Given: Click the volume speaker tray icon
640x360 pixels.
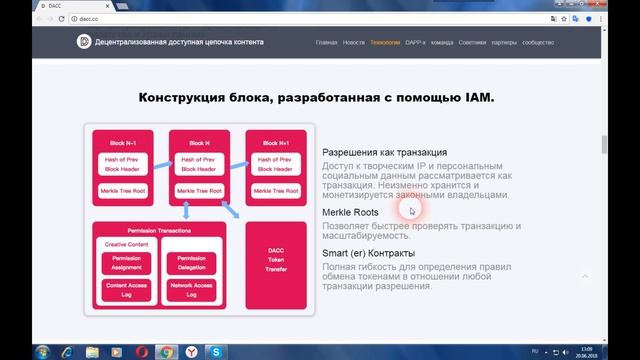Looking at the screenshot, I should [565, 352].
